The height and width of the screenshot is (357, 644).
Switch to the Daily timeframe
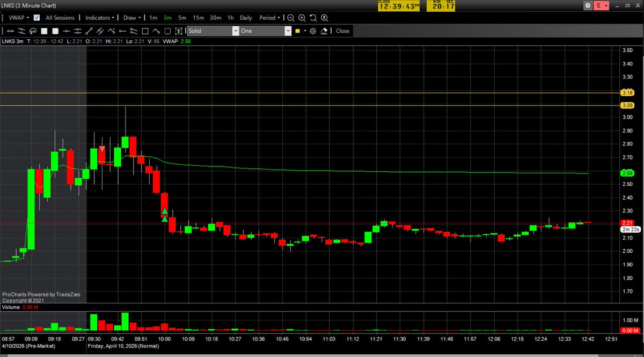point(246,18)
